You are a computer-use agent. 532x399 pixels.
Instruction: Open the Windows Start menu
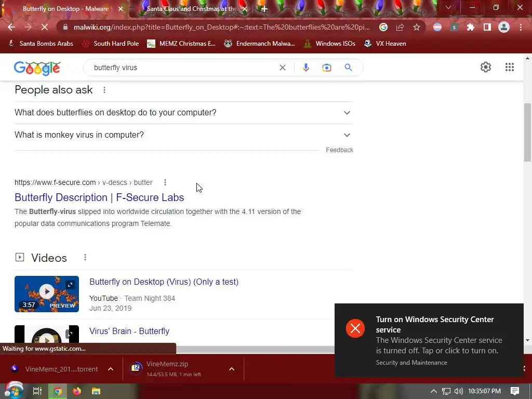(x=14, y=390)
